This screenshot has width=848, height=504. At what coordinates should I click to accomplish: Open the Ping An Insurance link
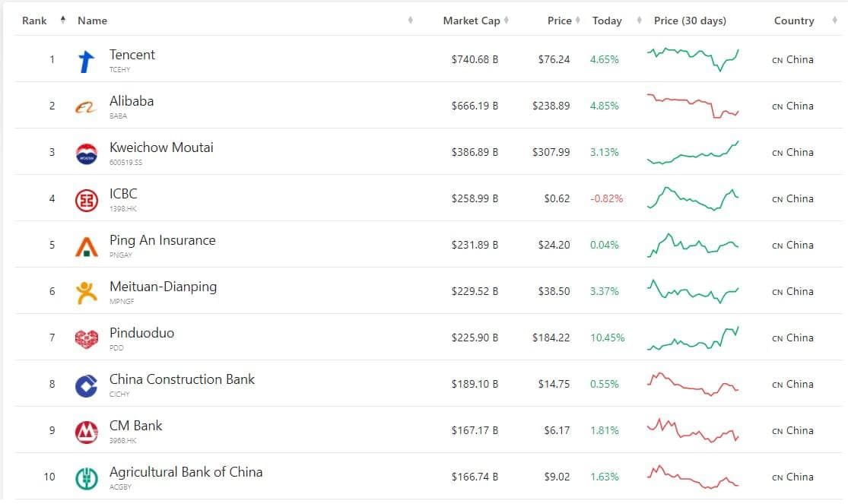[x=162, y=240]
